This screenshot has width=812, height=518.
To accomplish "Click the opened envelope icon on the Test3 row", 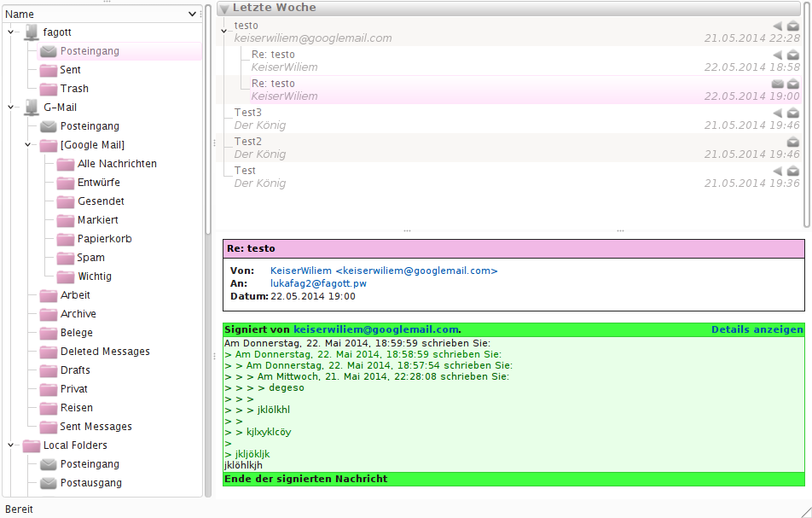I will tap(793, 113).
